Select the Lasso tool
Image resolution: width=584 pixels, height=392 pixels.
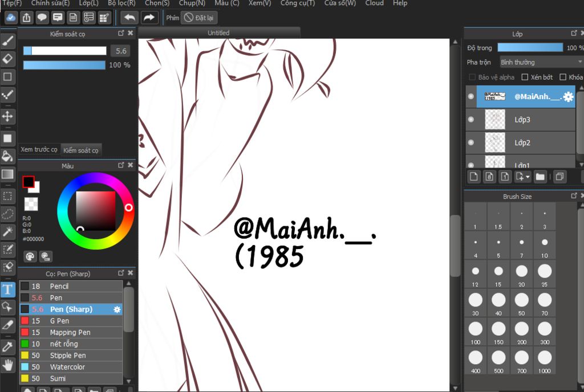point(8,214)
